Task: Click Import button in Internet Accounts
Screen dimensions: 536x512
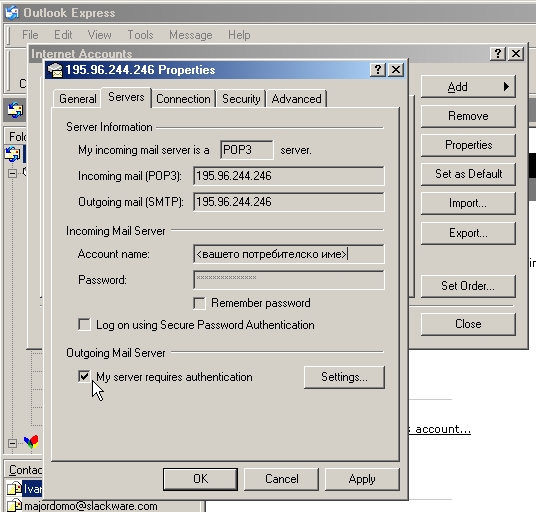Action: tap(468, 203)
